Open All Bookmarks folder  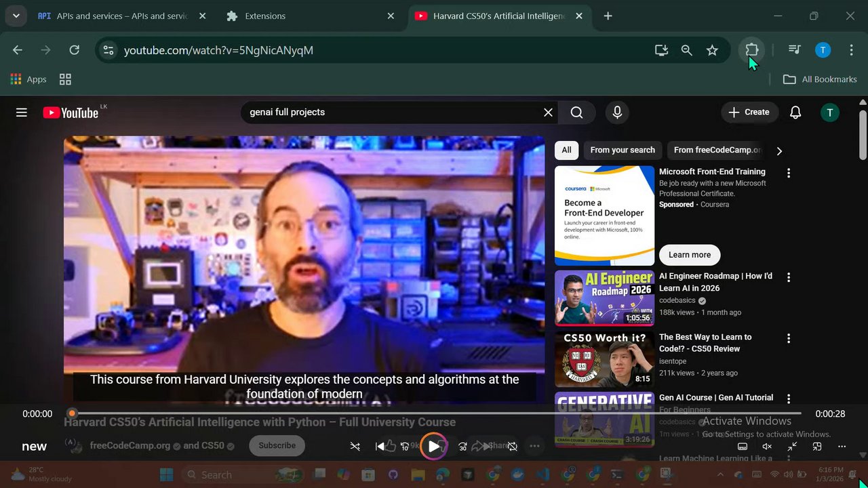click(x=820, y=79)
